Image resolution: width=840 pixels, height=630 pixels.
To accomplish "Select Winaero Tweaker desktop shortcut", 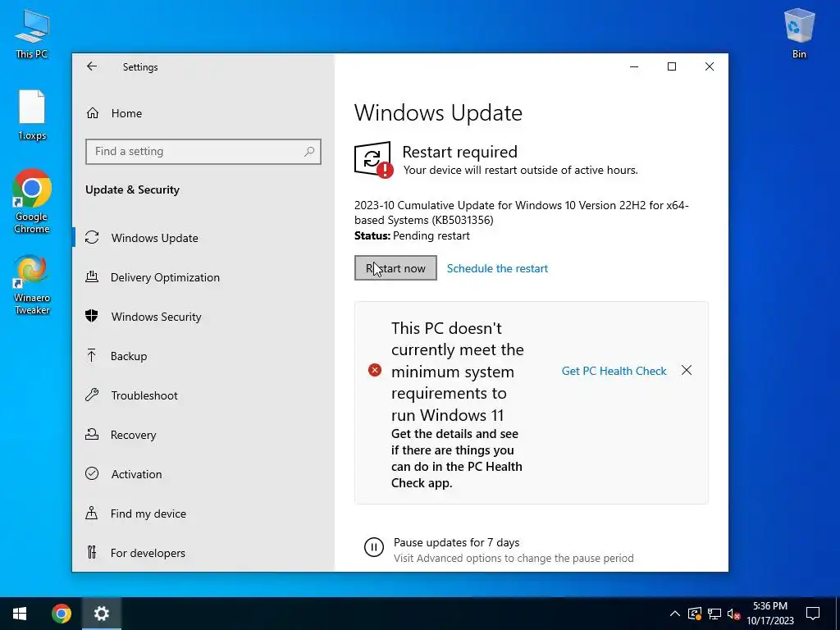I will (32, 285).
